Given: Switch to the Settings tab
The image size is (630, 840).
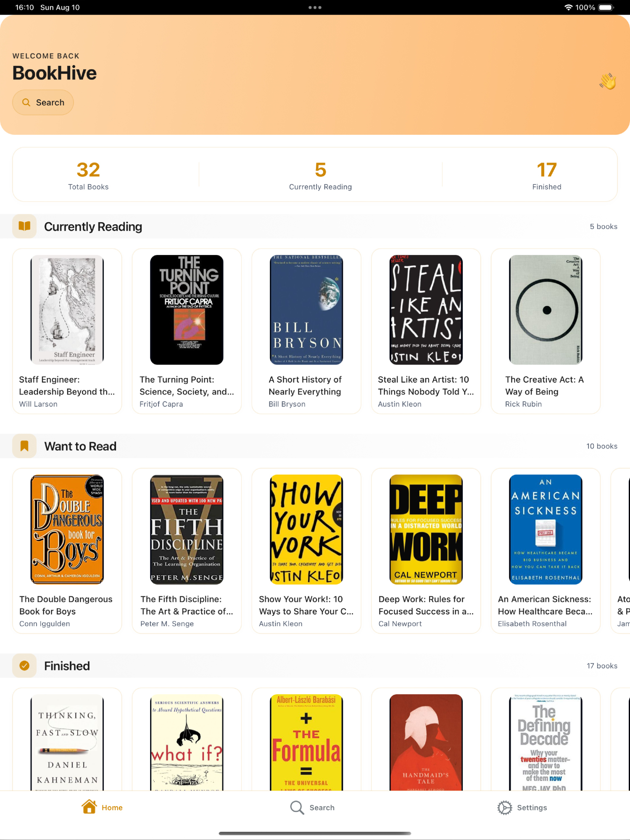Looking at the screenshot, I should pos(532,808).
